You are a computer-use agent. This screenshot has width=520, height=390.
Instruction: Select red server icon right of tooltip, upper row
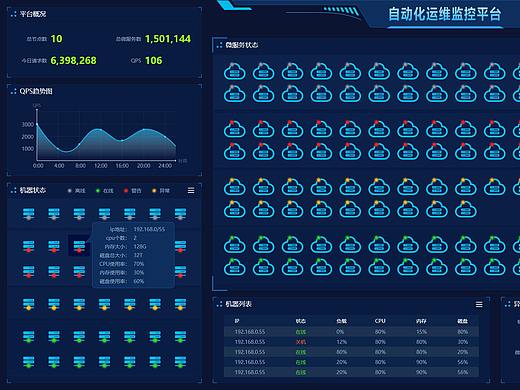click(x=180, y=246)
